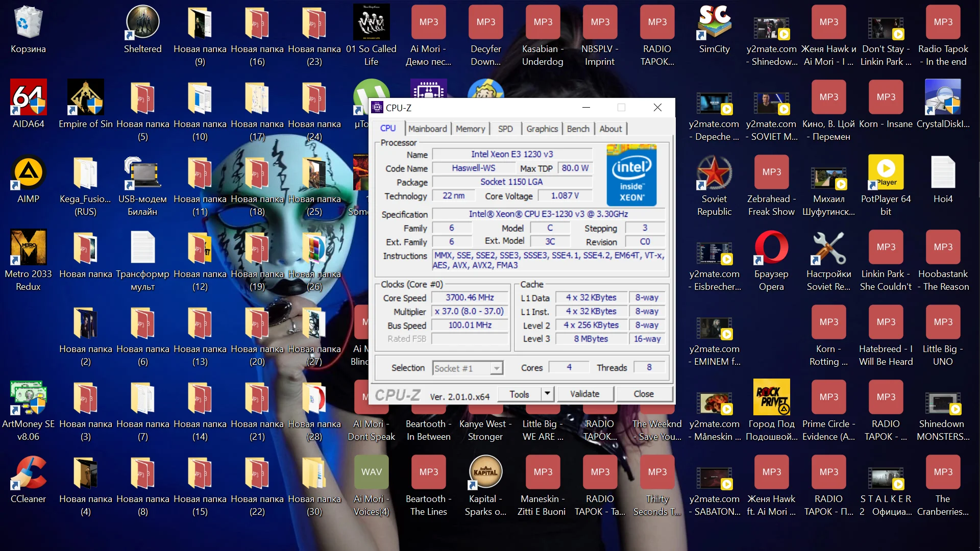Select the Metro 2033 Redux icon
The height and width of the screenshot is (551, 980).
(29, 247)
